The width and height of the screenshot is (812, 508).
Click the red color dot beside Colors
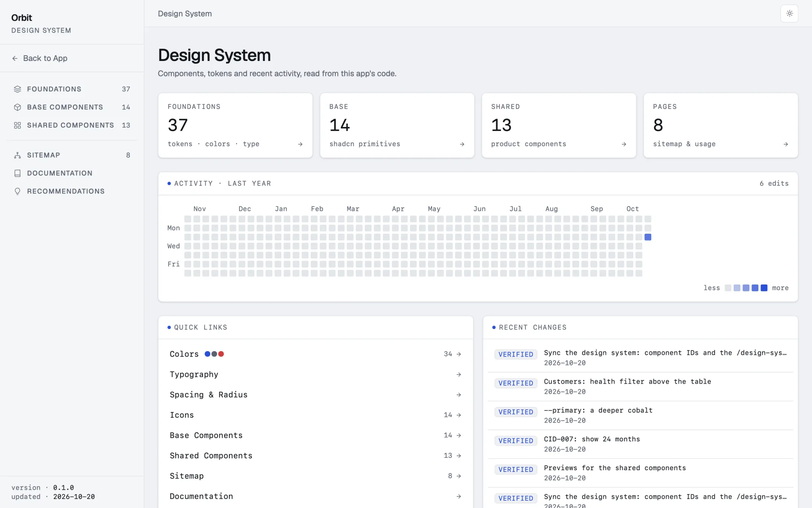(221, 354)
